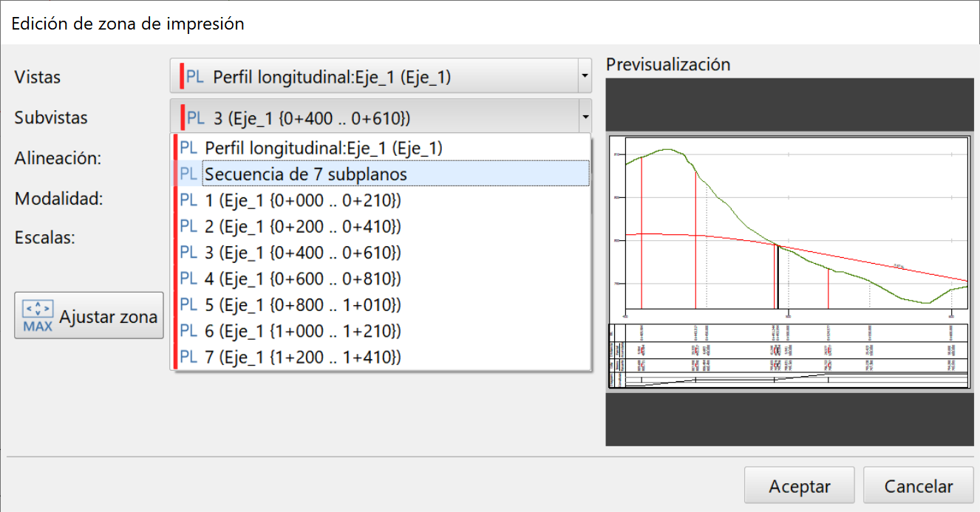Click the Subvistas label
This screenshot has height=512, width=980.
(51, 117)
